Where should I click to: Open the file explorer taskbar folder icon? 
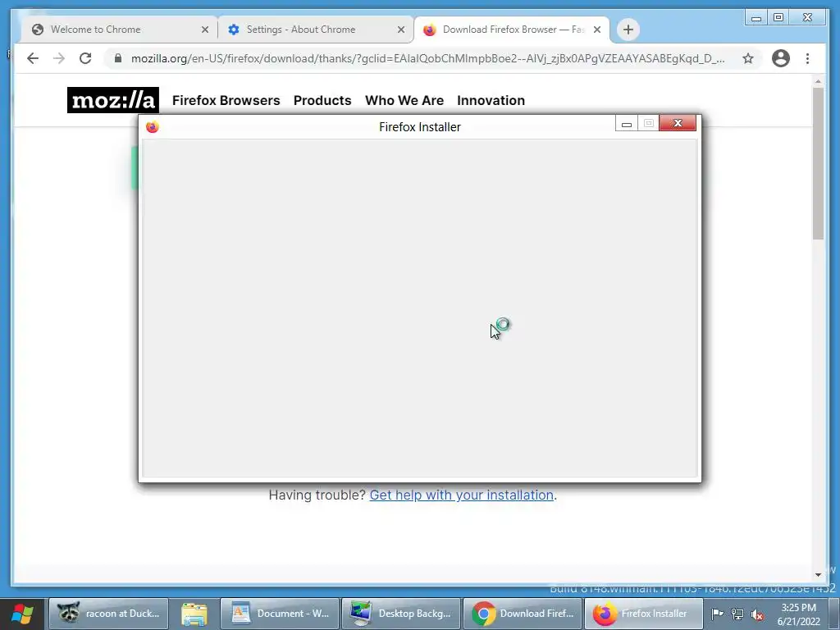(194, 614)
